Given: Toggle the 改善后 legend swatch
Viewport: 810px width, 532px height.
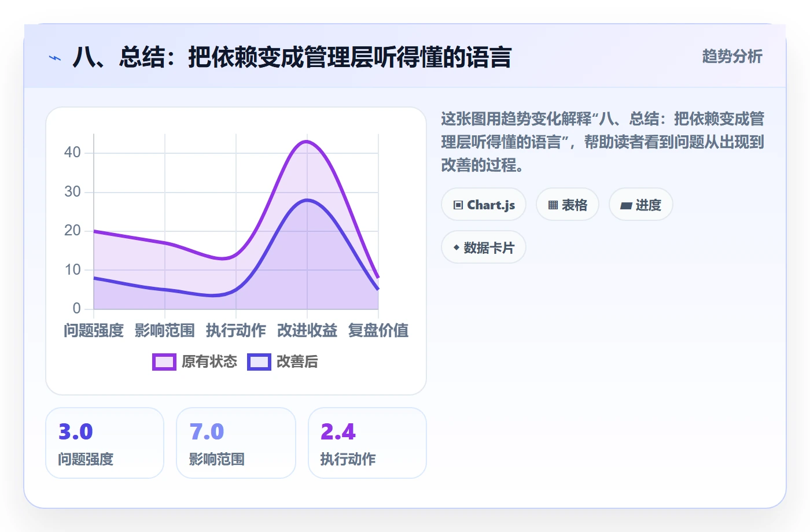Looking at the screenshot, I should tap(259, 362).
